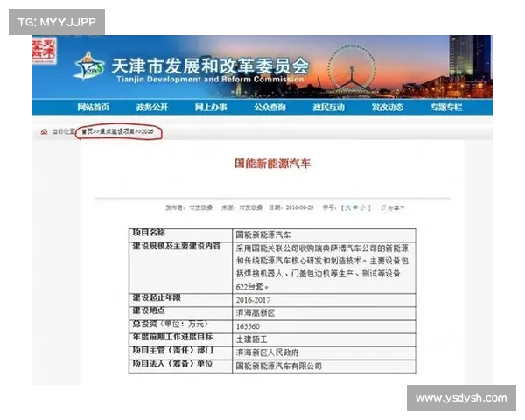Open the 分享 share dropdown
This screenshot has height=420, width=525.
pos(393,207)
